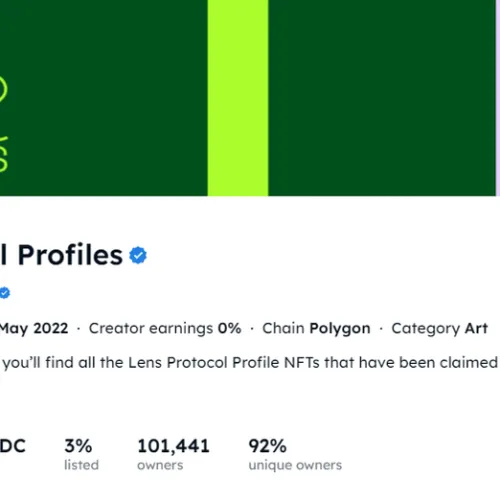This screenshot has height=500, width=500.
Task: Click the small blue verified badge below title
Action: 5,293
